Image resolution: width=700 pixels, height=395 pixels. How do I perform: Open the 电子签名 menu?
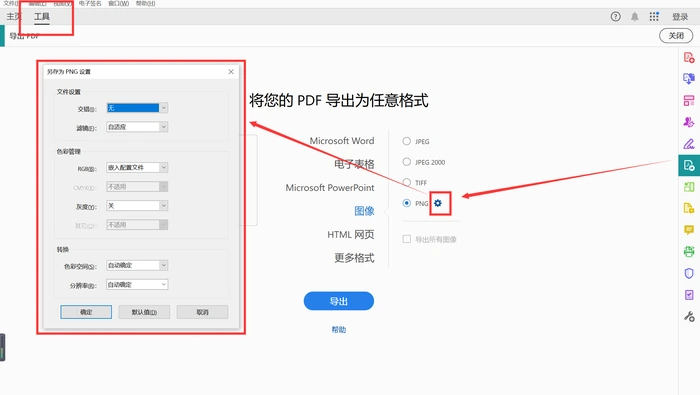click(90, 3)
